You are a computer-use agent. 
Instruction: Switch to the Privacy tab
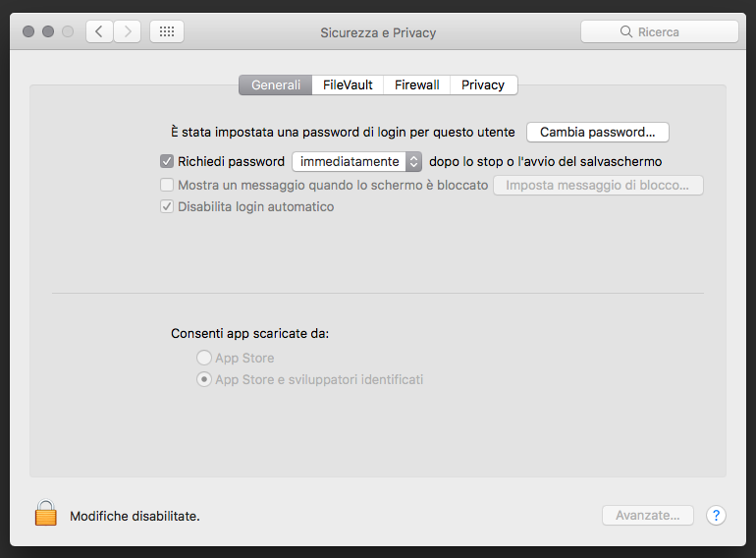483,84
